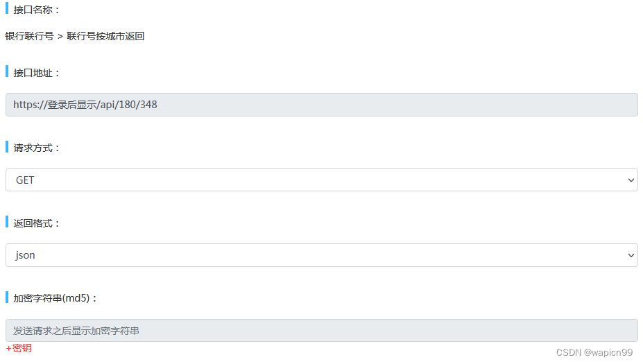Focus the md5 encrypted string field
The height and width of the screenshot is (364, 643).
[321, 330]
